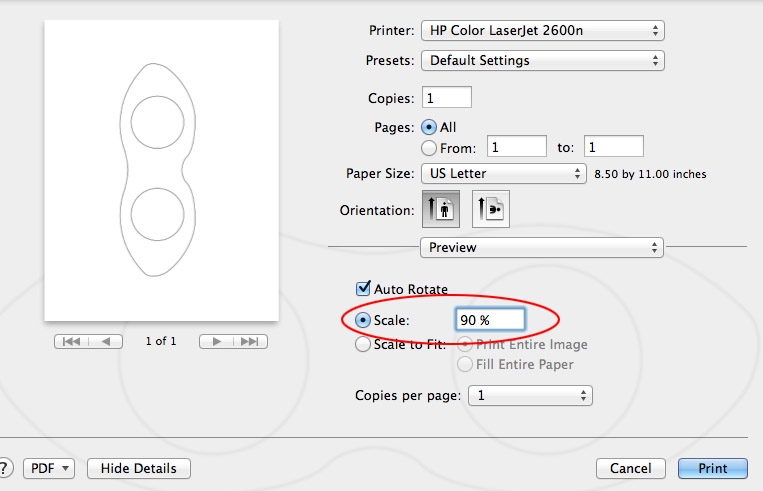Jump to first page in preview
The width and height of the screenshot is (763, 491).
pyautogui.click(x=72, y=342)
